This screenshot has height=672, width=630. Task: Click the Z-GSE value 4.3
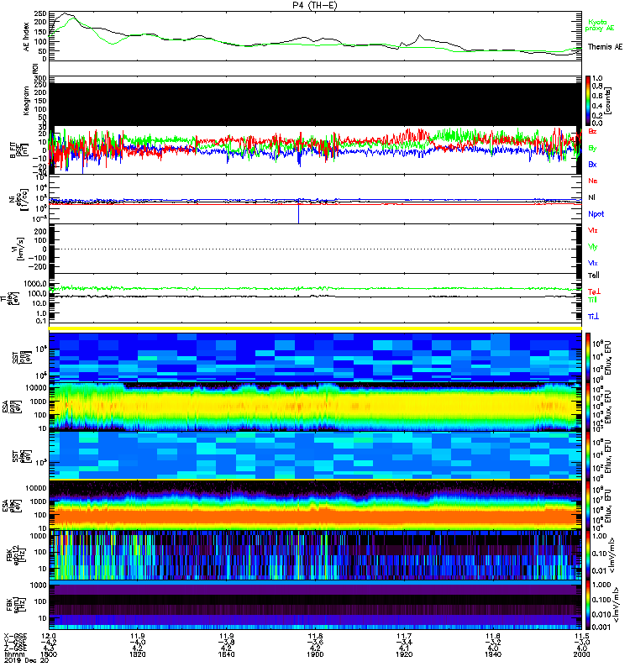pos(49,648)
